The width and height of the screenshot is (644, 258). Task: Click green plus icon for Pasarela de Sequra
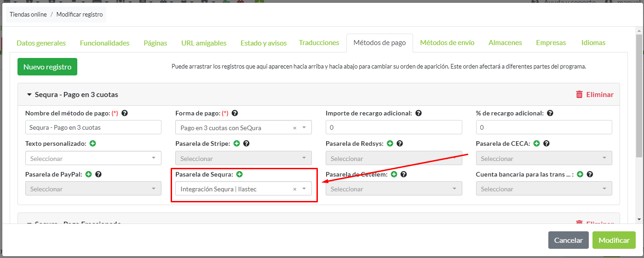(x=240, y=174)
